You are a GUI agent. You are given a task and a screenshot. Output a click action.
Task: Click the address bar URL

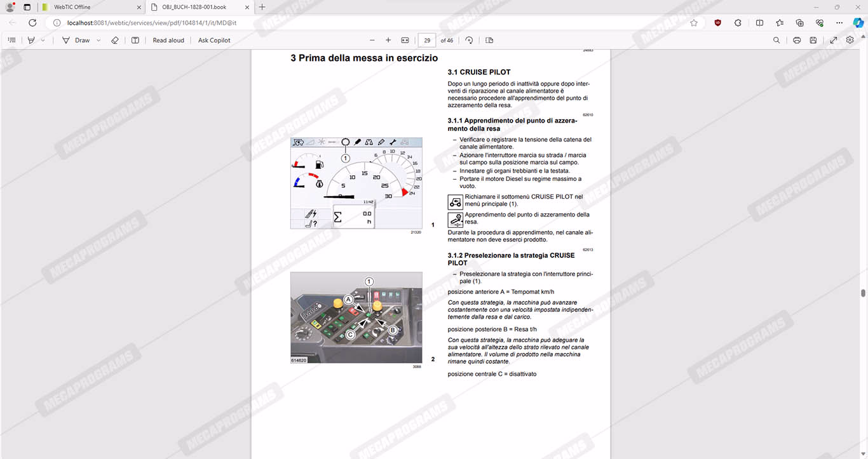coord(152,23)
